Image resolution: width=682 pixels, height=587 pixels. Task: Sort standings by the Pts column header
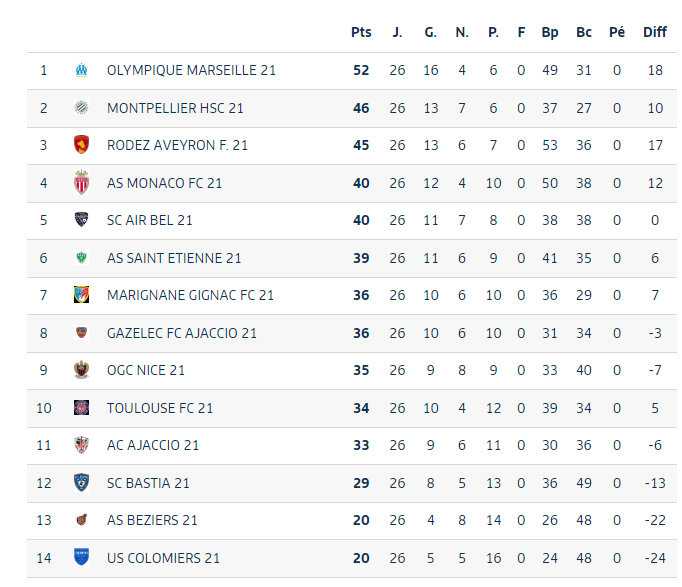tap(361, 32)
